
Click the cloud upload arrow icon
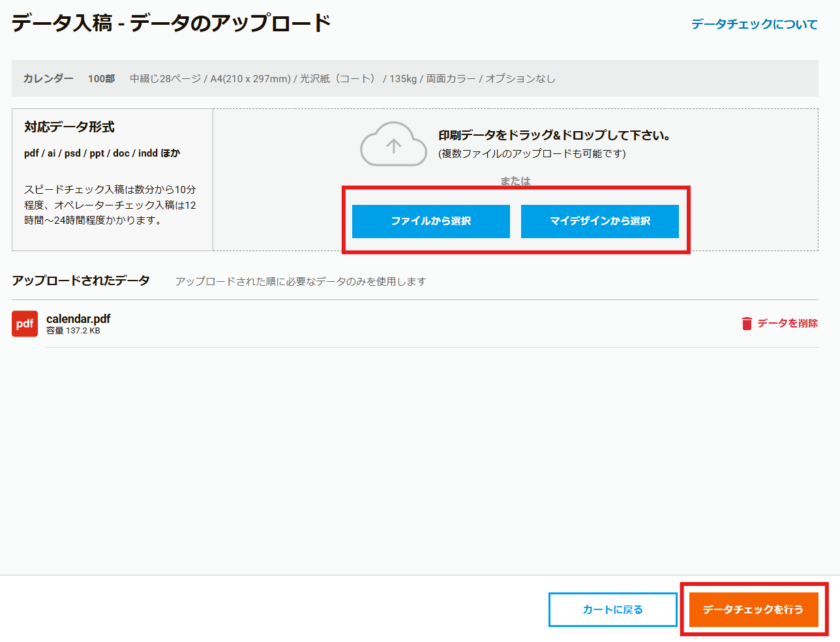click(393, 144)
